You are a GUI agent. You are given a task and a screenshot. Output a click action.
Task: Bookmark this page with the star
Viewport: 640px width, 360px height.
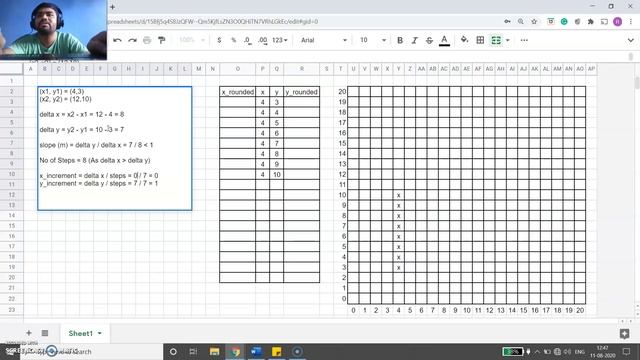click(x=534, y=22)
